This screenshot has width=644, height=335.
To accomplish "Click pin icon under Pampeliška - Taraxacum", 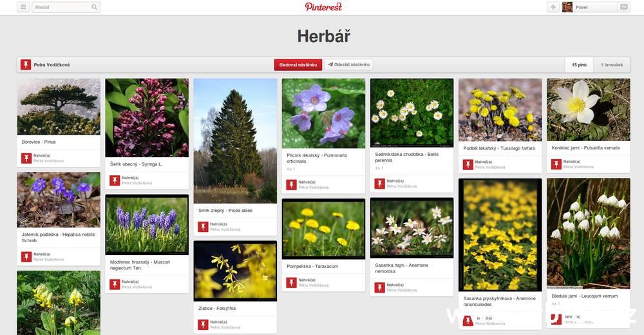I will click(x=291, y=283).
